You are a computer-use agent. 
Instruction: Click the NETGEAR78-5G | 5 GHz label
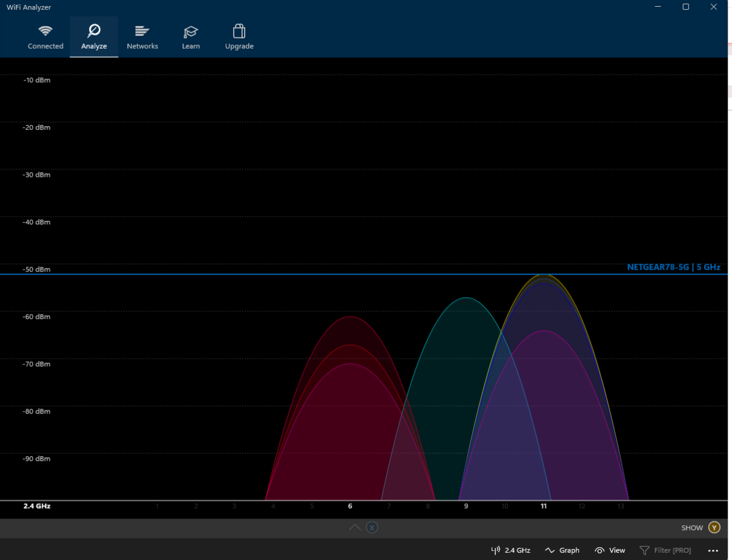(x=673, y=267)
